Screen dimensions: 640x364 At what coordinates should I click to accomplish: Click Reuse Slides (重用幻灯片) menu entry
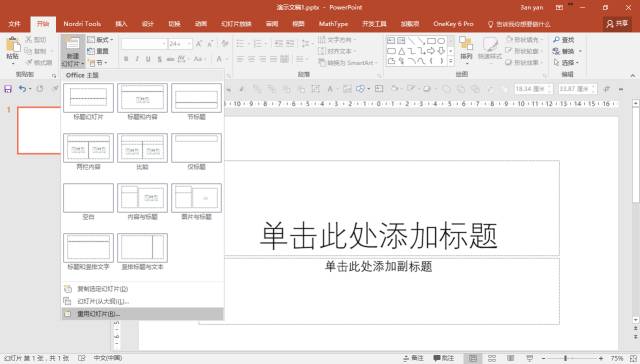tap(142, 314)
